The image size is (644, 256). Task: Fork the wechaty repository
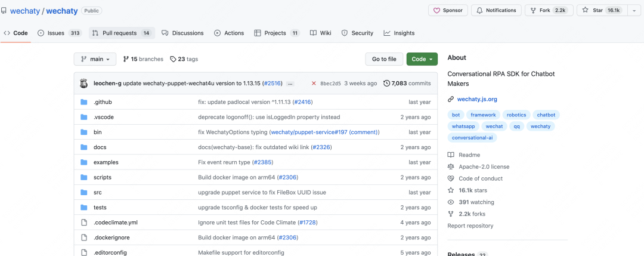click(545, 10)
